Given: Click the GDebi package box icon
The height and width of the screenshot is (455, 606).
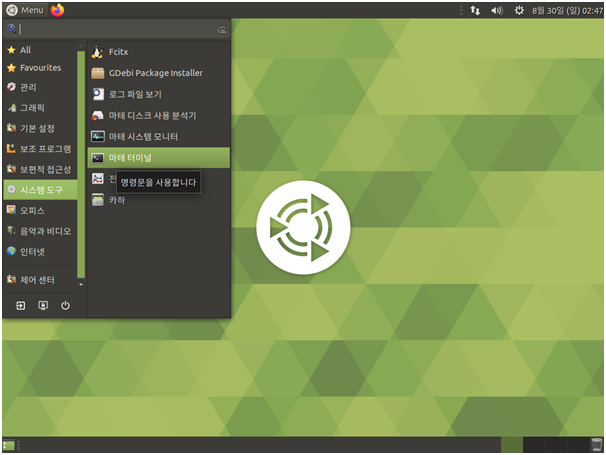Looking at the screenshot, I should [x=97, y=73].
